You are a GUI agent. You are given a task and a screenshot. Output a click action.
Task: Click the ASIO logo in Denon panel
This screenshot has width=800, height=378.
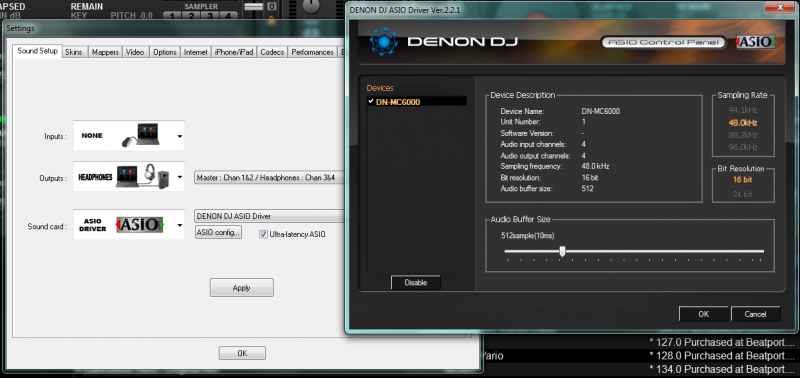[756, 42]
